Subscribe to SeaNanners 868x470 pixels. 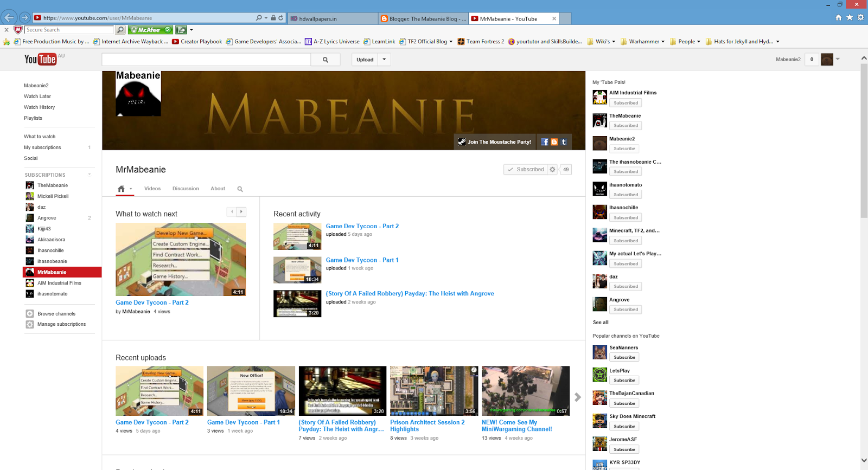coord(624,357)
